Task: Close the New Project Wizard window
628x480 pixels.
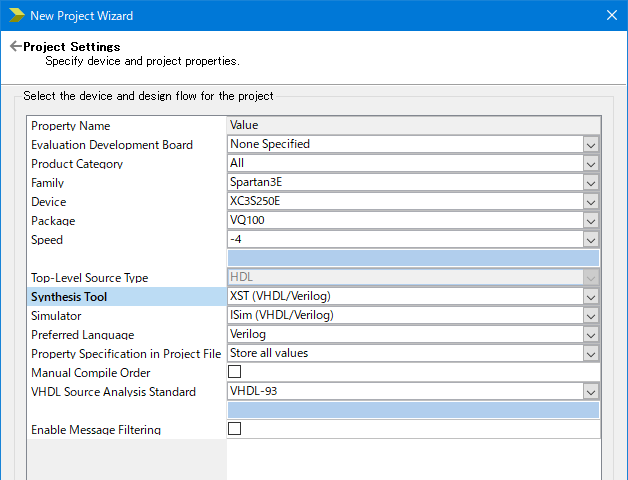Action: (611, 15)
